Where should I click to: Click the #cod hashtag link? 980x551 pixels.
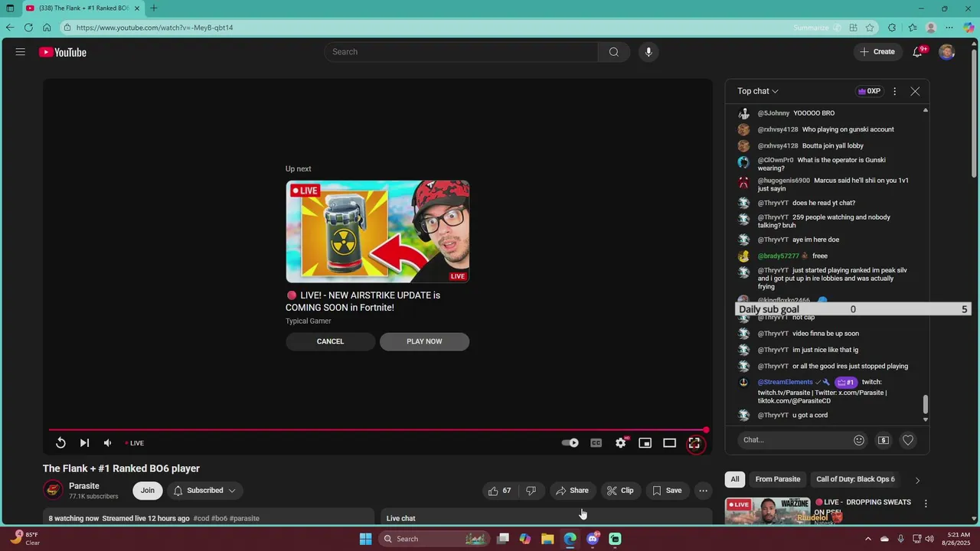pyautogui.click(x=201, y=518)
